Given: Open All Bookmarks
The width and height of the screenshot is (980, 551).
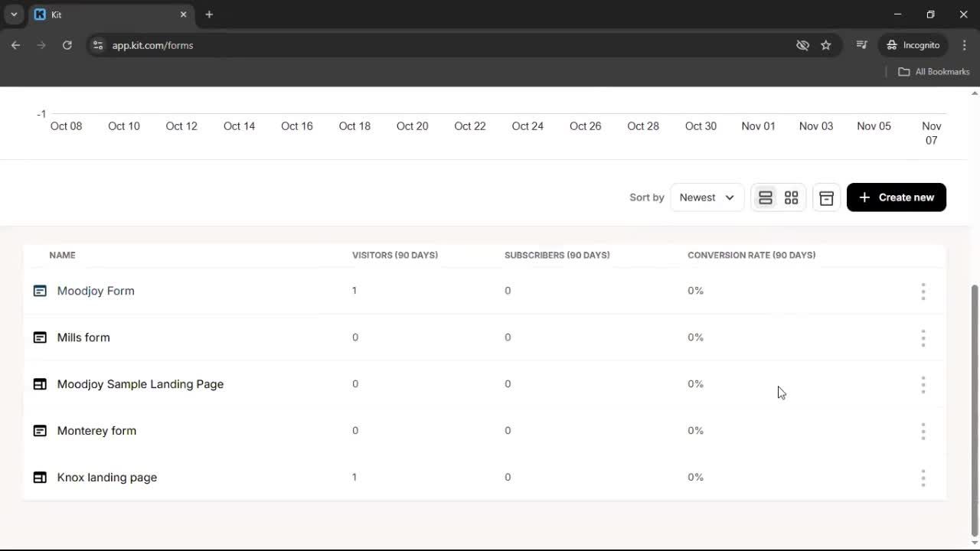Looking at the screenshot, I should [x=933, y=71].
